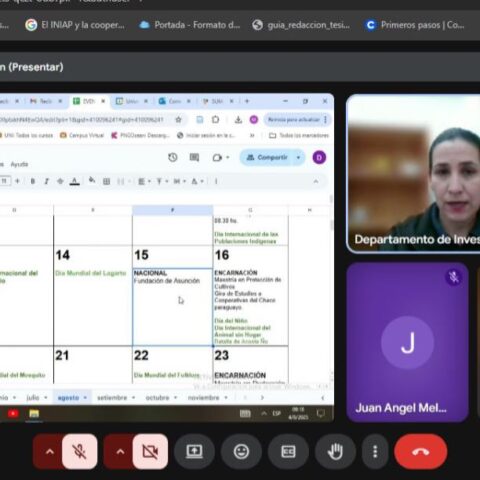Viewport: 480px width, 480px height.
Task: Open the emoji reactions button
Action: tap(241, 452)
